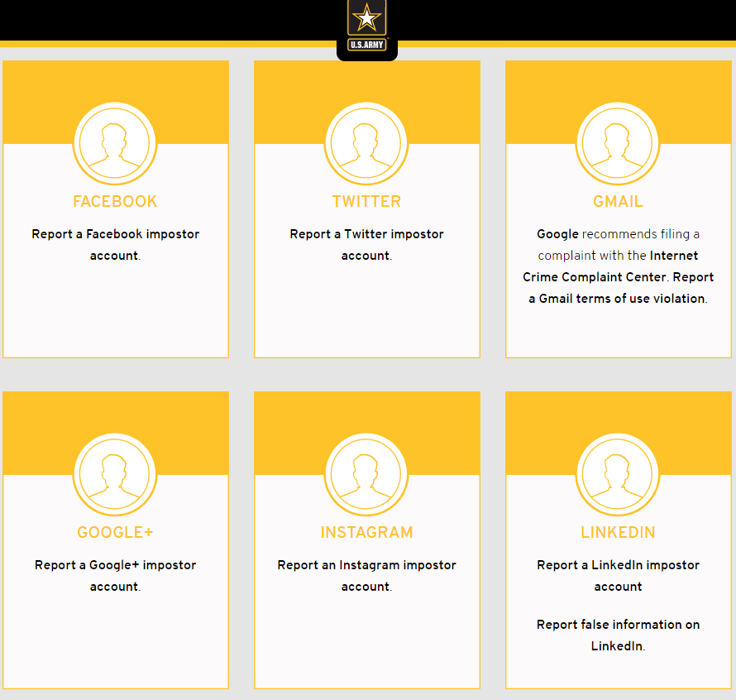Screen dimensions: 736x700
Task: Click the Gmail card profile silhouette icon
Action: [x=618, y=143]
